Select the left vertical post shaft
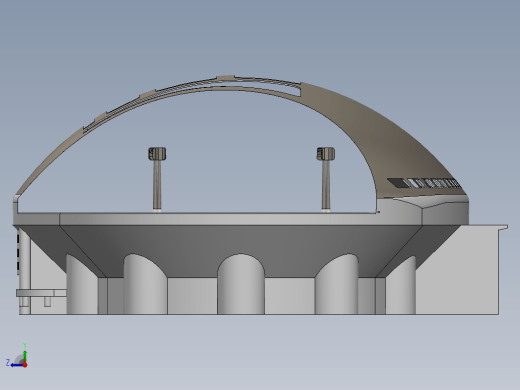Viewport: 520px width, 390px height. click(x=157, y=185)
